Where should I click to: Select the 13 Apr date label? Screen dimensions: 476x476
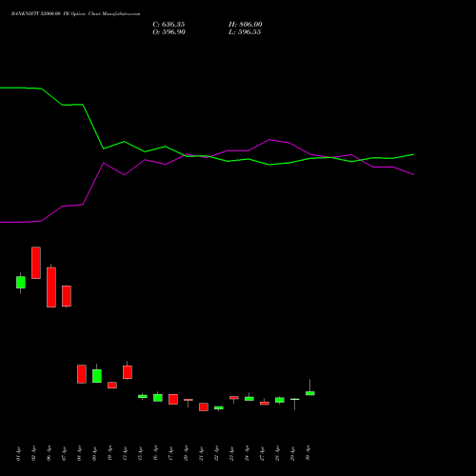125,453
